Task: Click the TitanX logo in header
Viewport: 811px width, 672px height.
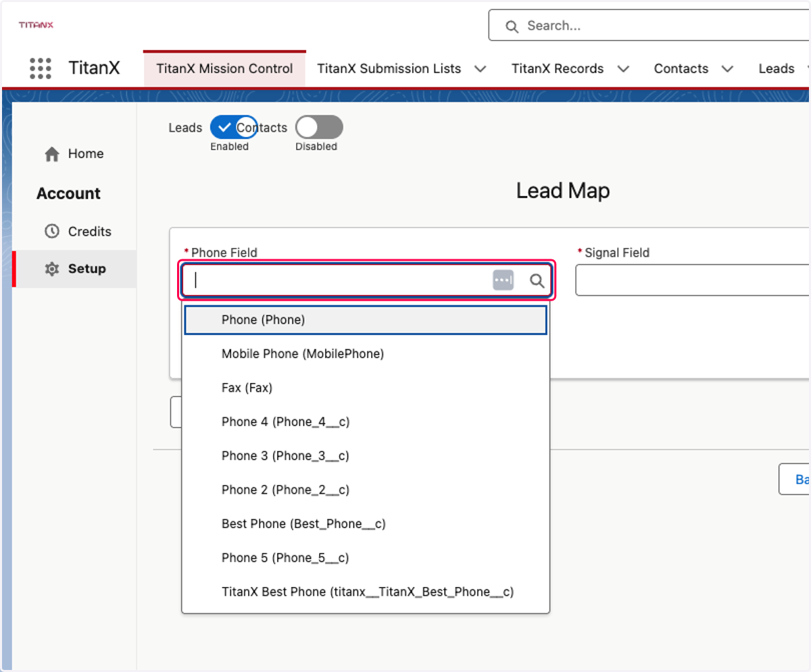Action: 36,25
